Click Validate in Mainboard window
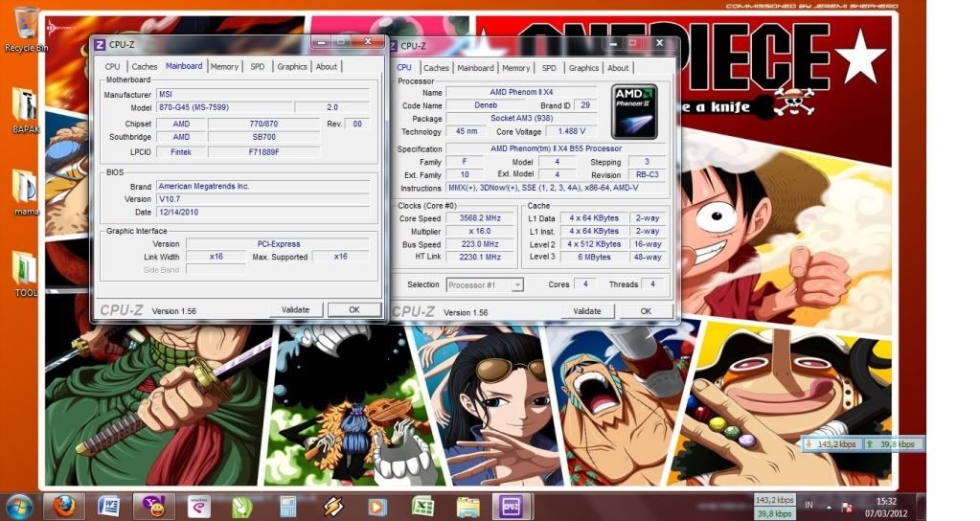The height and width of the screenshot is (521, 980). (x=296, y=310)
